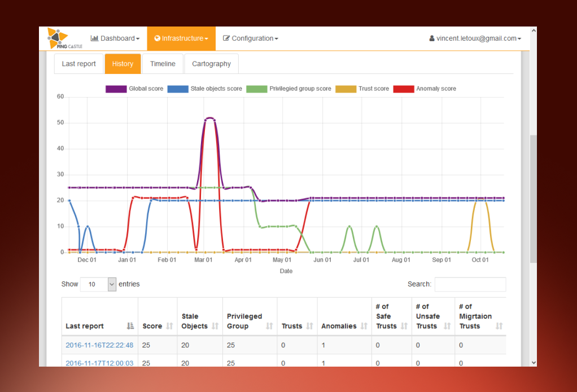Sort by # of Migrtaion Trusts column
This screenshot has width=577, height=392.
point(480,316)
